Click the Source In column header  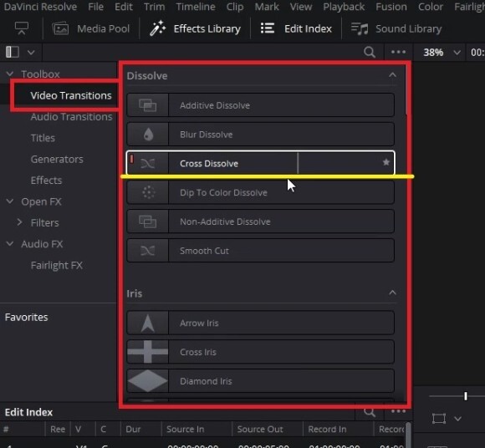coord(186,429)
